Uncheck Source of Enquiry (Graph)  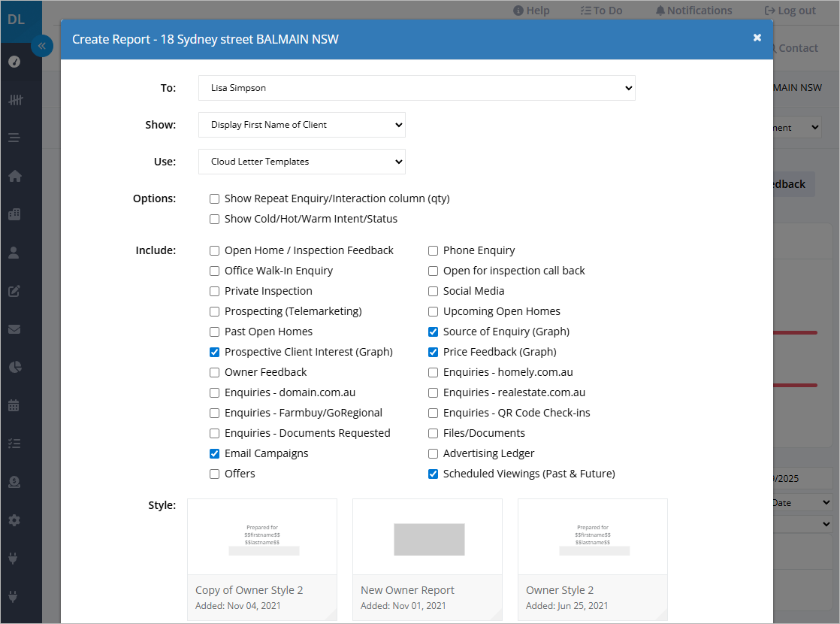pos(433,332)
